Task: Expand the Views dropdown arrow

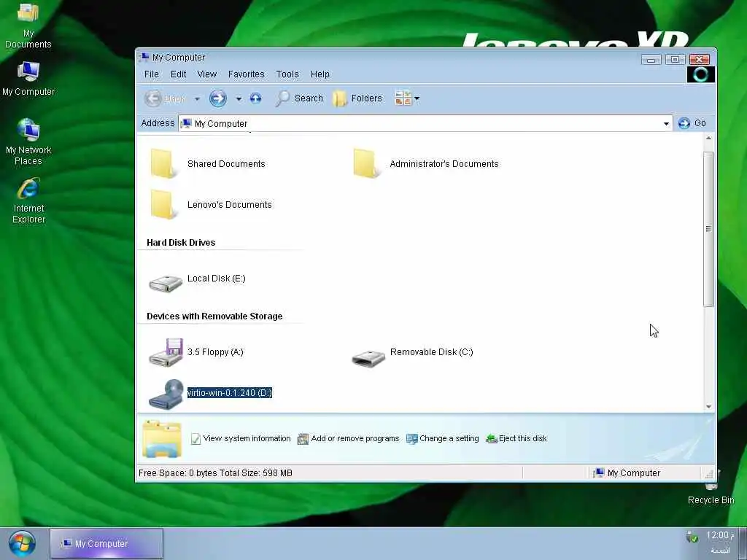Action: point(417,98)
